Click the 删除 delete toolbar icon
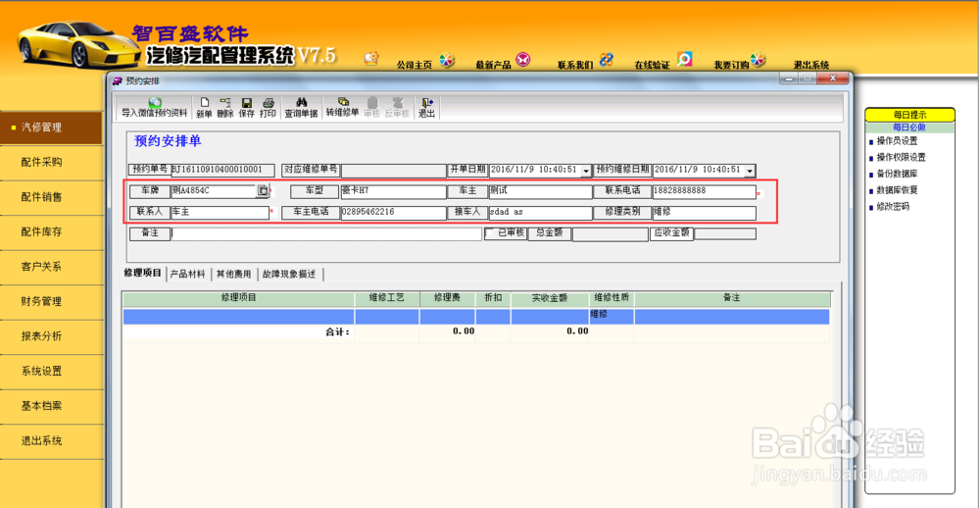 (225, 108)
